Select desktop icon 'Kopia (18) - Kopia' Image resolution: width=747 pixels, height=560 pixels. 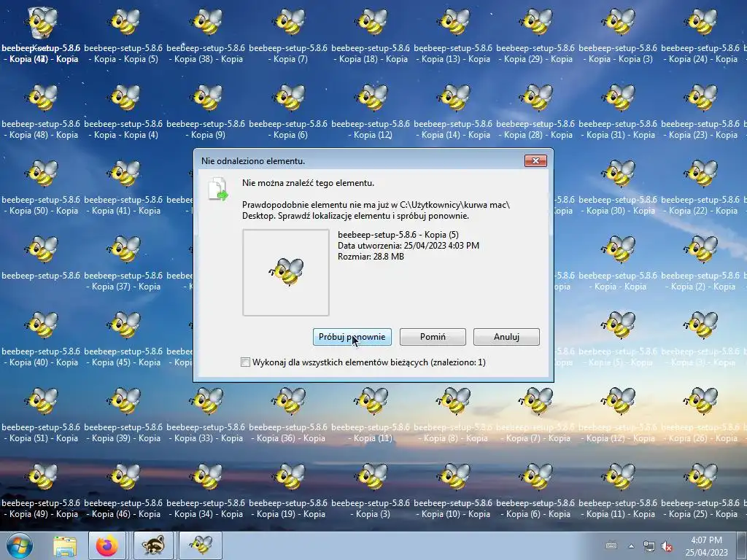click(371, 37)
